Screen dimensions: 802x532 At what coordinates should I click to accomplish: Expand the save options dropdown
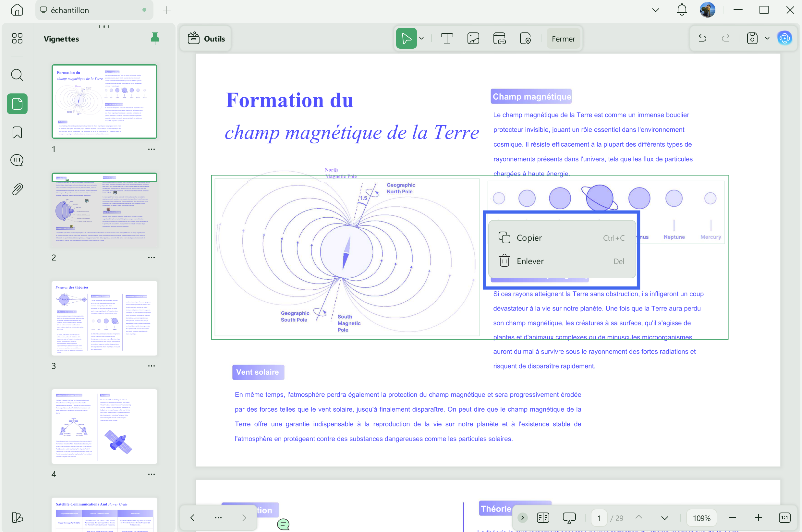[x=767, y=39]
